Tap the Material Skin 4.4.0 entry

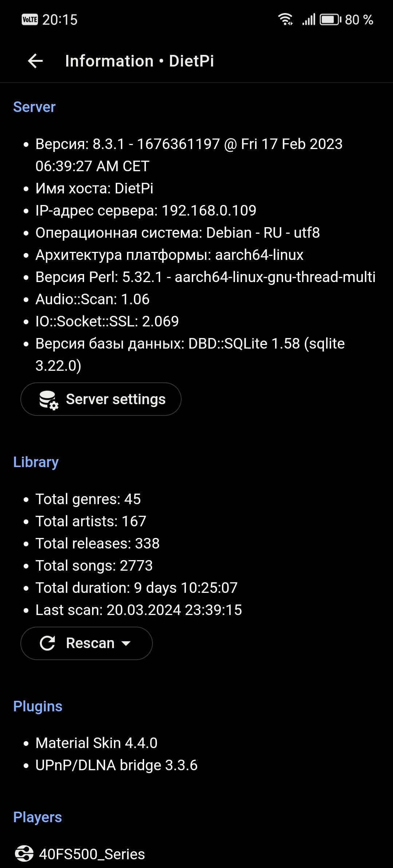coord(96,743)
